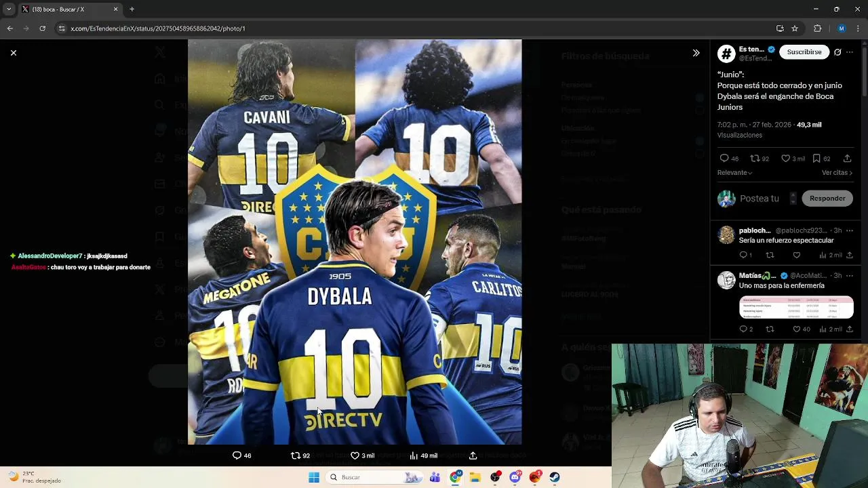The width and height of the screenshot is (868, 488).
Task: Open the more options menu of the main post
Action: (850, 52)
